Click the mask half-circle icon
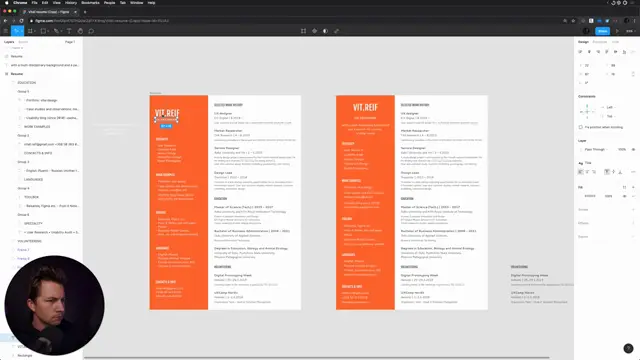 pyautogui.click(x=325, y=31)
